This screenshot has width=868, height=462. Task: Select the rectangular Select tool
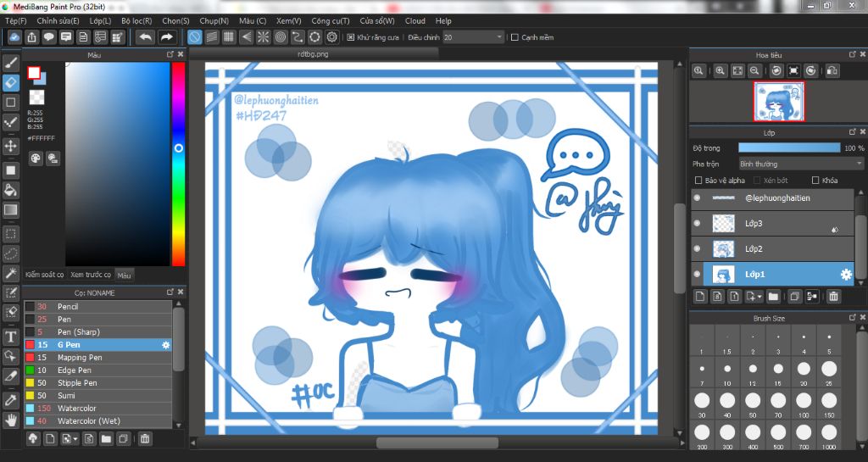point(10,234)
